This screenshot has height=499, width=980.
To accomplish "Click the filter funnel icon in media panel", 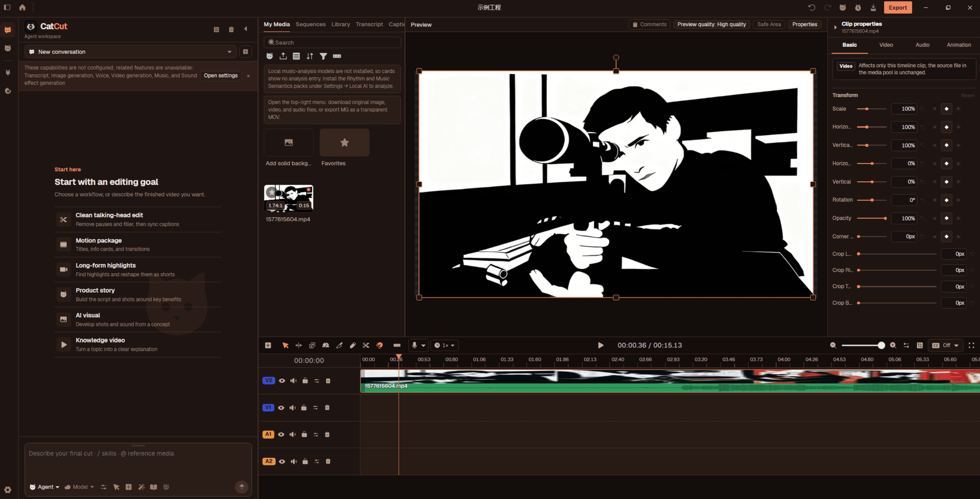I will point(324,56).
